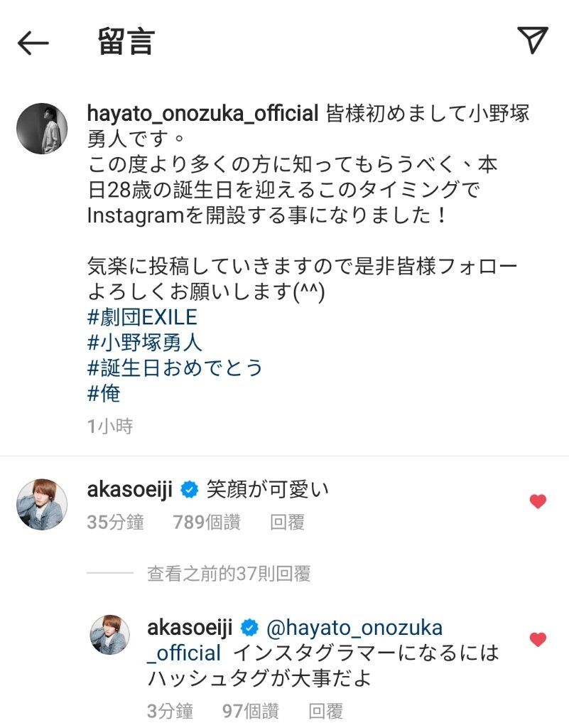Image resolution: width=569 pixels, height=728 pixels.
Task: Unlike the 笑顔が可愛い comment heart
Action: coord(538,501)
